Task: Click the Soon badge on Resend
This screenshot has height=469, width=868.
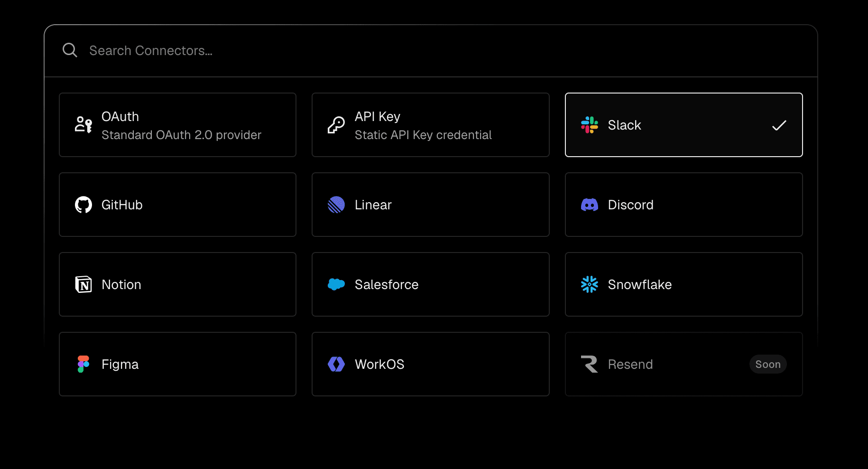Action: [768, 364]
